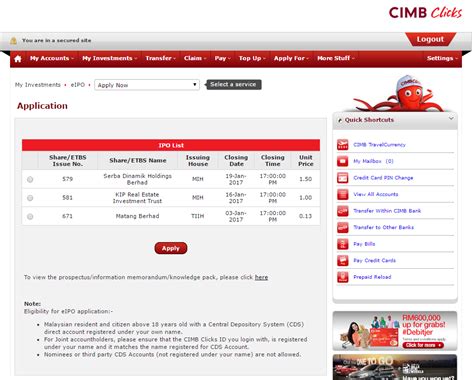Expand the Top Up menu
The height and width of the screenshot is (380, 474).
point(252,58)
